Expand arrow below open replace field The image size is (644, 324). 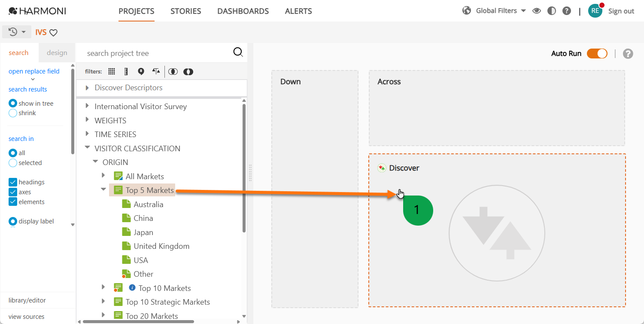point(33,79)
